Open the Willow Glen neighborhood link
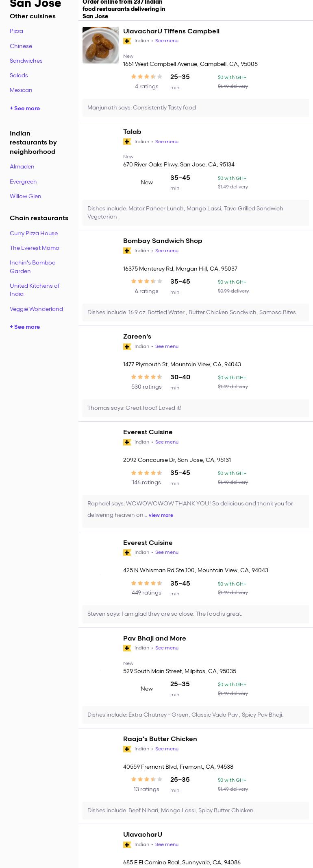313x868 pixels. tap(25, 197)
